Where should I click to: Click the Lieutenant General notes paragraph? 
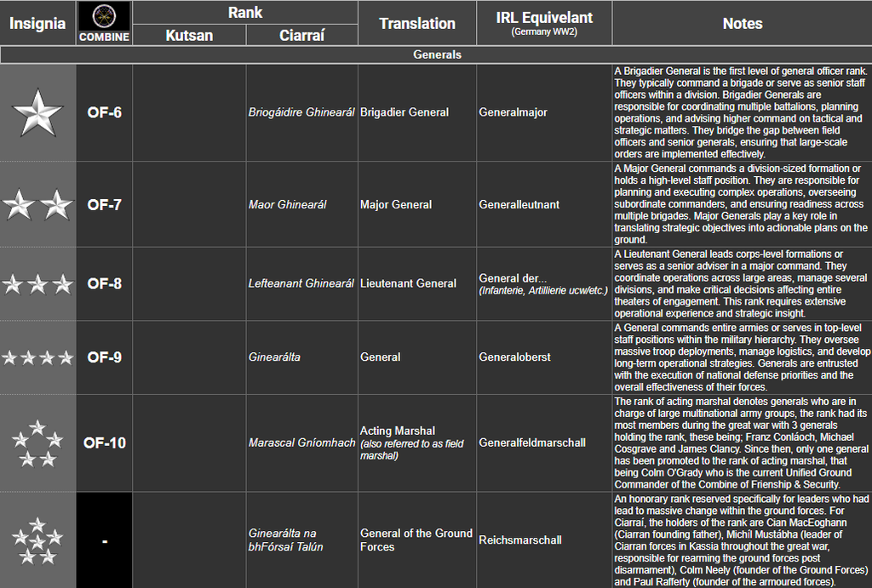(x=742, y=284)
